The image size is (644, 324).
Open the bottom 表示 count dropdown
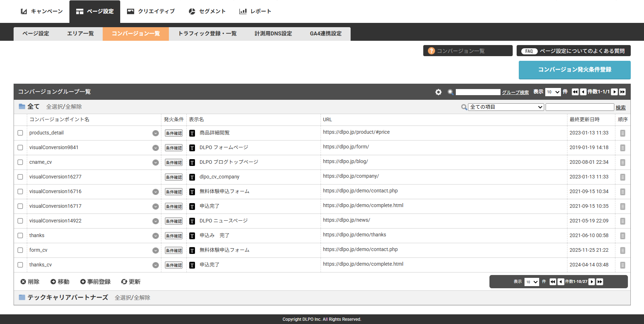click(532, 282)
